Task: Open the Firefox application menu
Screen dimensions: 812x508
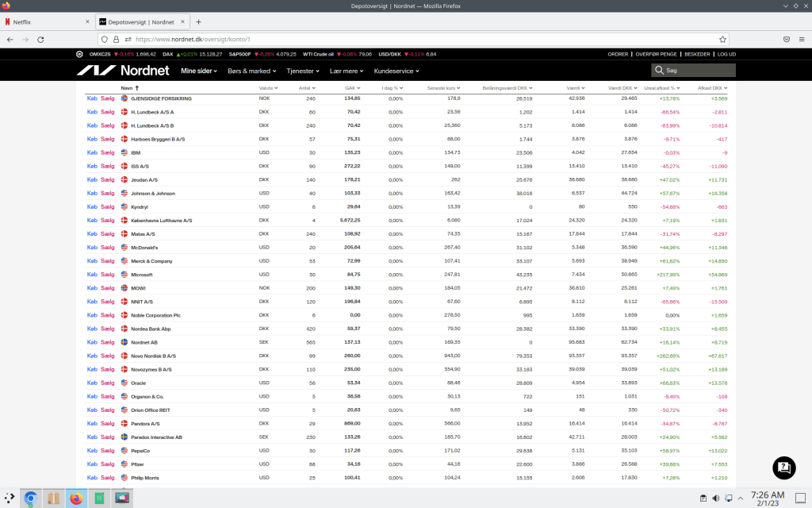Action: [x=801, y=39]
